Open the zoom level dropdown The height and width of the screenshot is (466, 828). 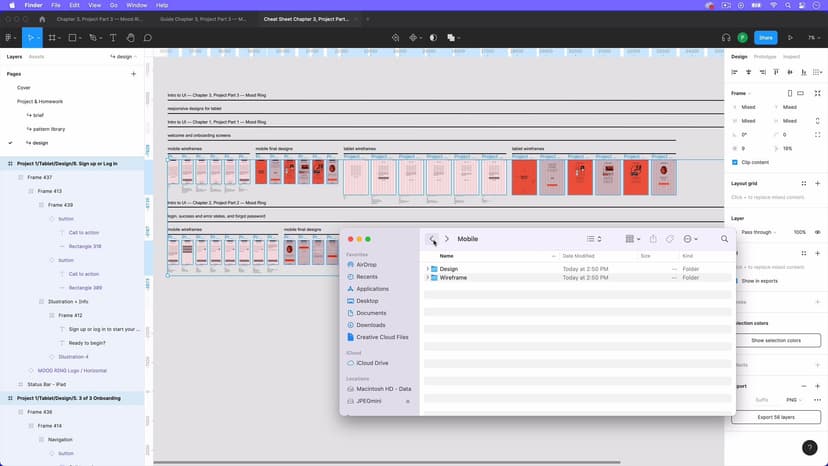[812, 38]
